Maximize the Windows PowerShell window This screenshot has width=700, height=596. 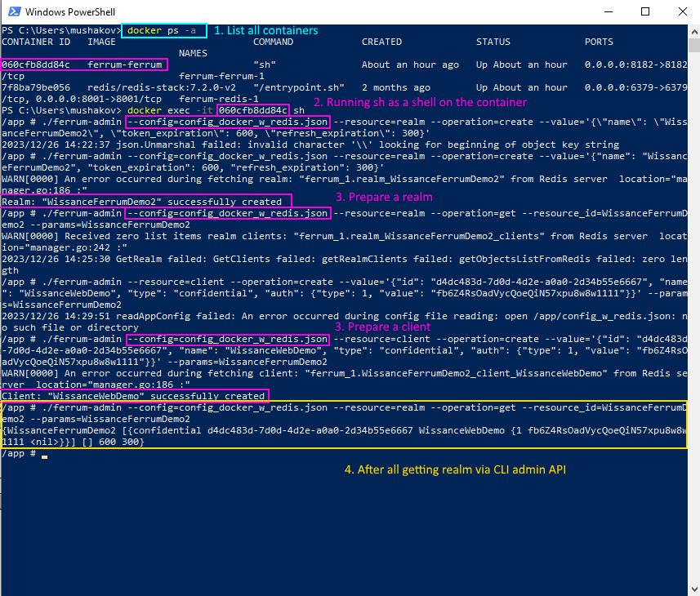(645, 11)
